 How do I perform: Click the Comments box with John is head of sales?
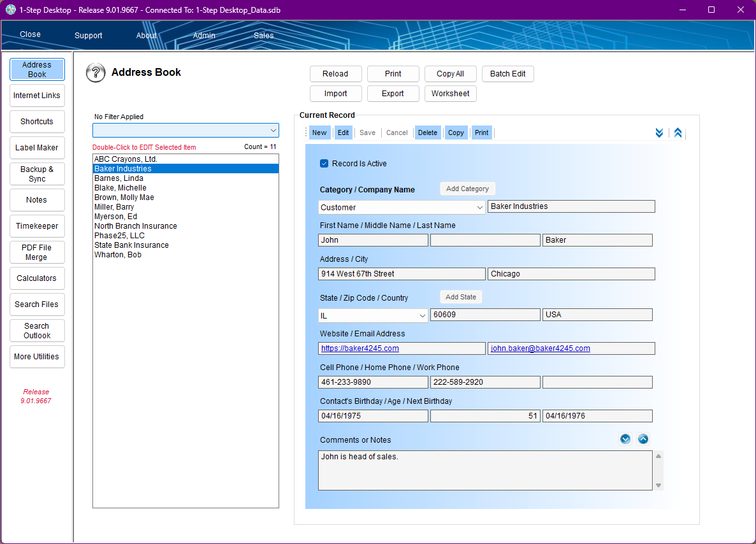pos(485,470)
